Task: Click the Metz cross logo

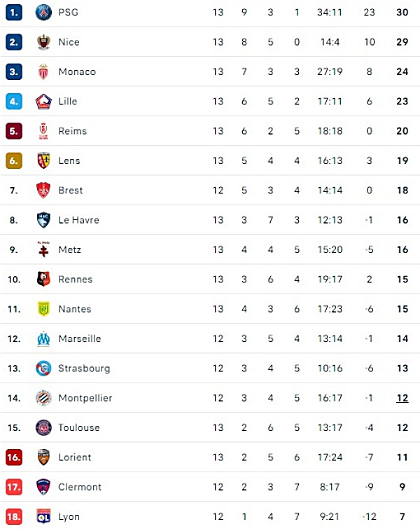Action: click(43, 249)
